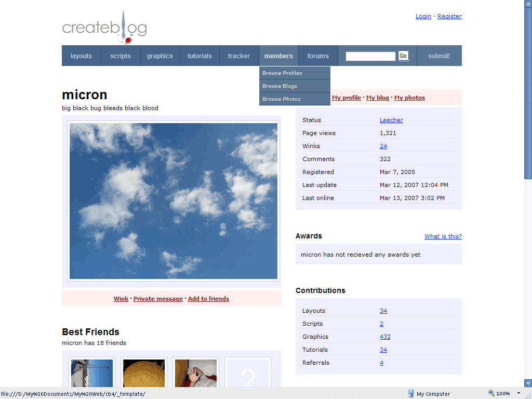
Task: Open the tutorials nav item
Action: (x=199, y=56)
